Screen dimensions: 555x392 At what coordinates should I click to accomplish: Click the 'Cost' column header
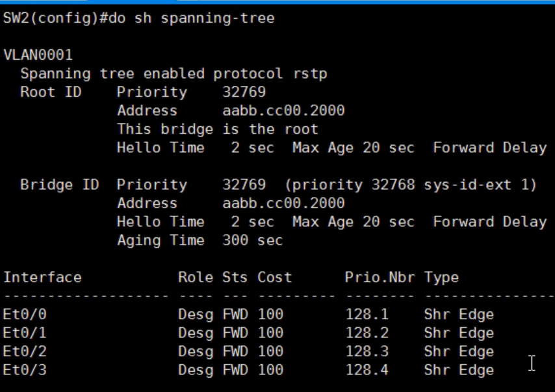[x=275, y=278]
